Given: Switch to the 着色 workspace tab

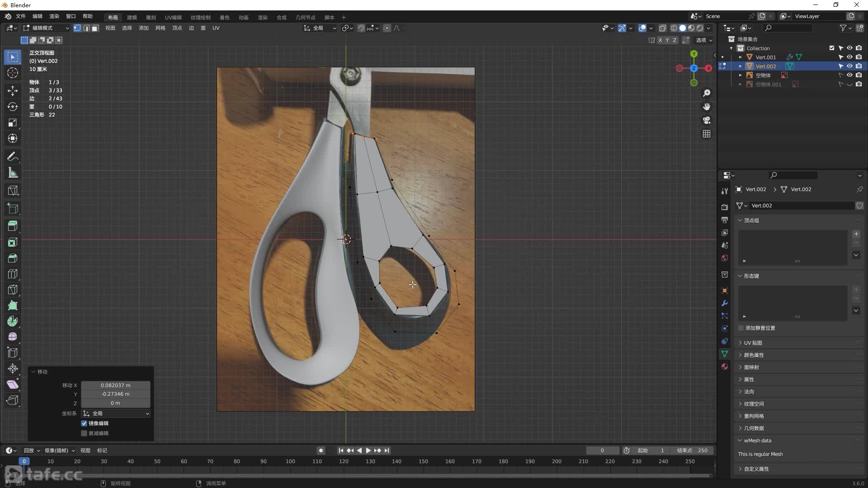Looking at the screenshot, I should pyautogui.click(x=225, y=18).
